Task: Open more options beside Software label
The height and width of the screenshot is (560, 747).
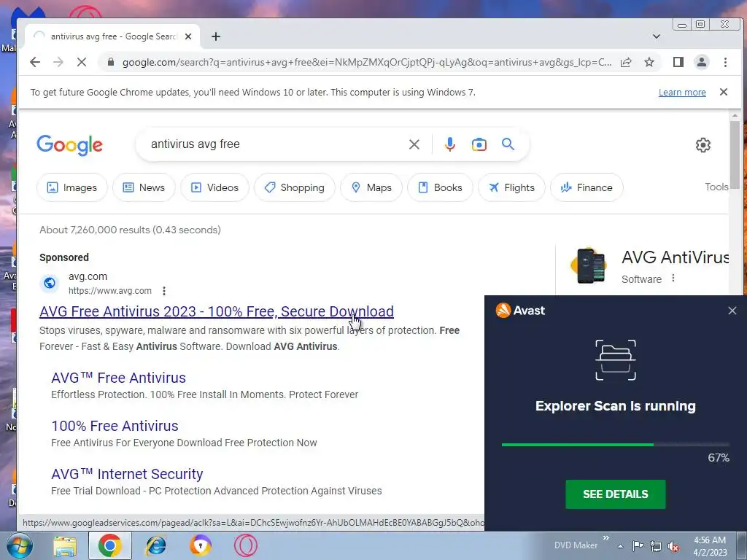Action: tap(673, 278)
